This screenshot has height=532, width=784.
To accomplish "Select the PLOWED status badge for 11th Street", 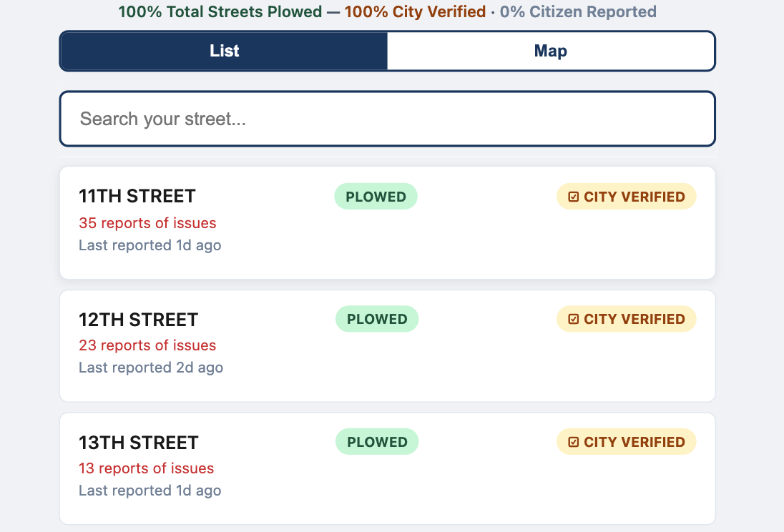I will point(376,196).
